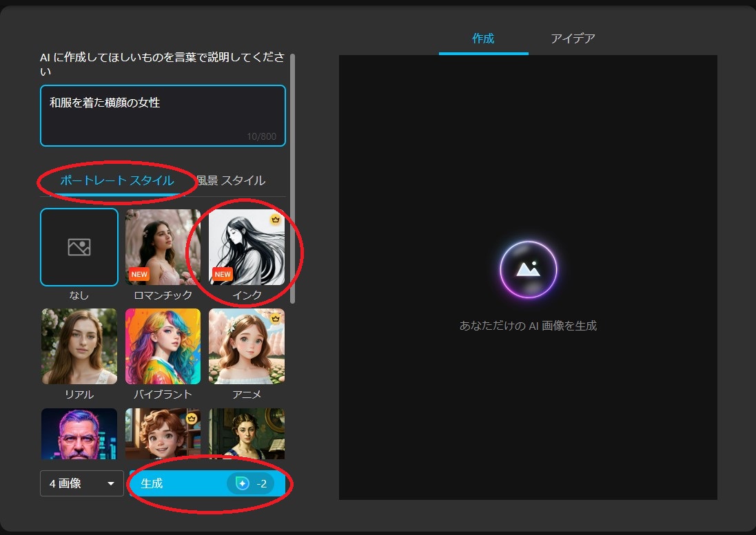
Task: Select the cartoon boy style thumbnail
Action: point(163,433)
